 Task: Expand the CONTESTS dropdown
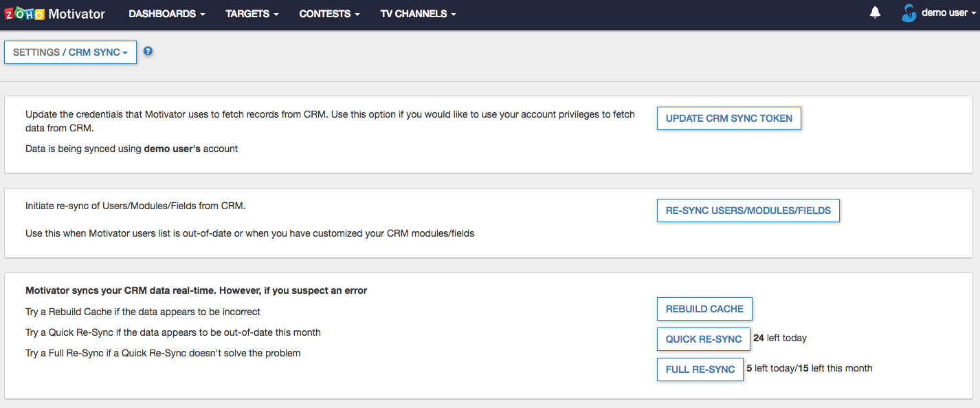tap(330, 14)
